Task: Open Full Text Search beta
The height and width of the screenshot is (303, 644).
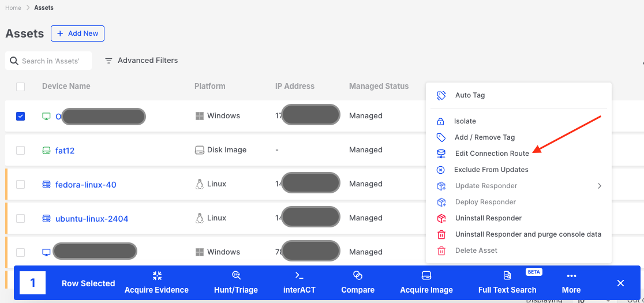Action: click(x=507, y=275)
